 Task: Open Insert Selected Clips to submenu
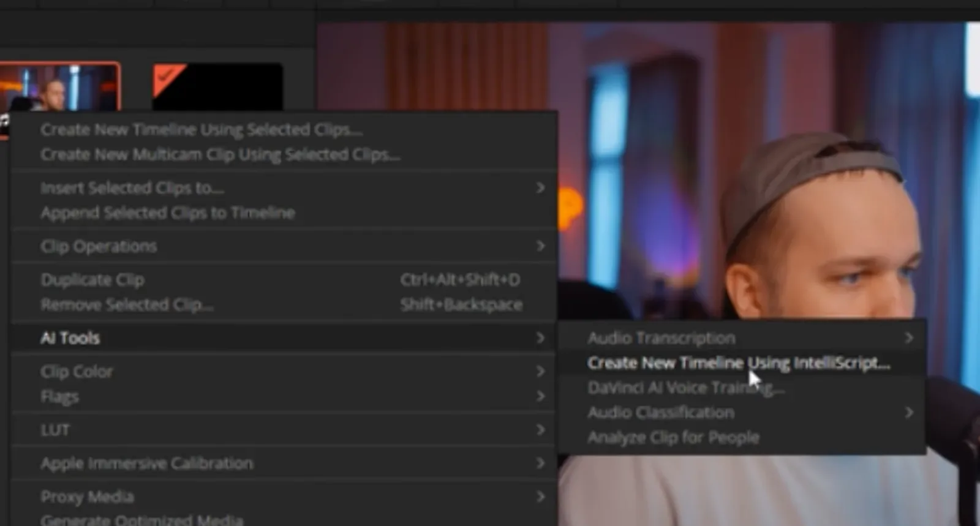[284, 188]
